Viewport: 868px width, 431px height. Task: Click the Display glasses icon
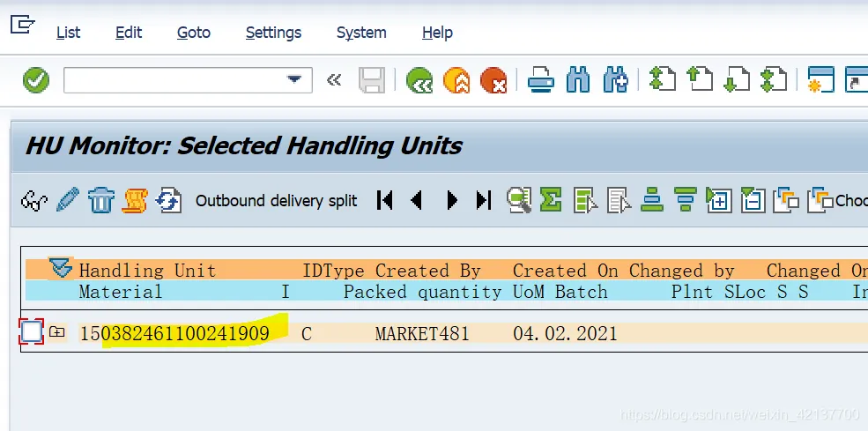coord(33,201)
